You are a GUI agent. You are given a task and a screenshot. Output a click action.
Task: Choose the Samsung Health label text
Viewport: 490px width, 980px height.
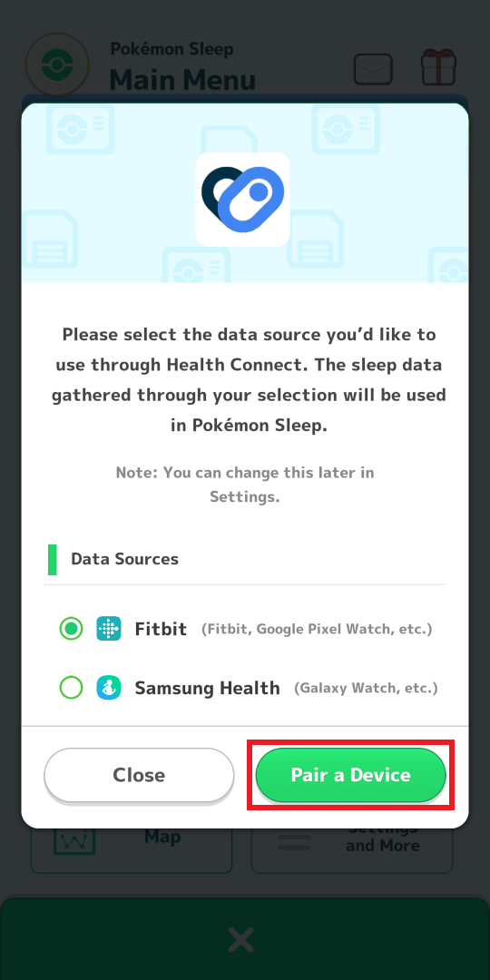point(208,688)
